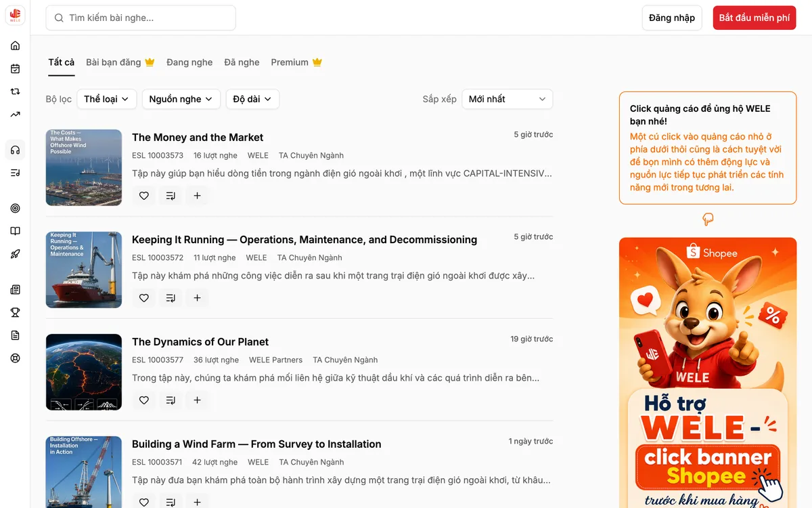Viewport: 812px width, 508px height.
Task: Open The Dynamics of Our Planet thumbnail
Action: point(84,372)
